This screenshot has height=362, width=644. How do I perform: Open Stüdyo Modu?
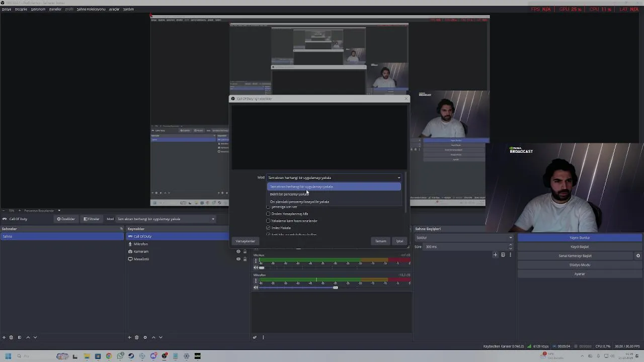point(580,264)
